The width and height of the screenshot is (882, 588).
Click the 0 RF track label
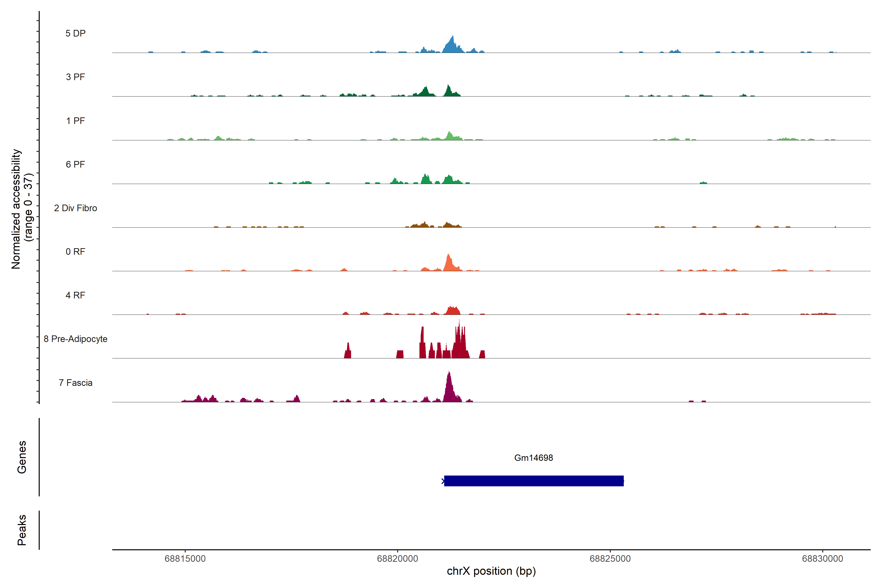[x=75, y=252]
